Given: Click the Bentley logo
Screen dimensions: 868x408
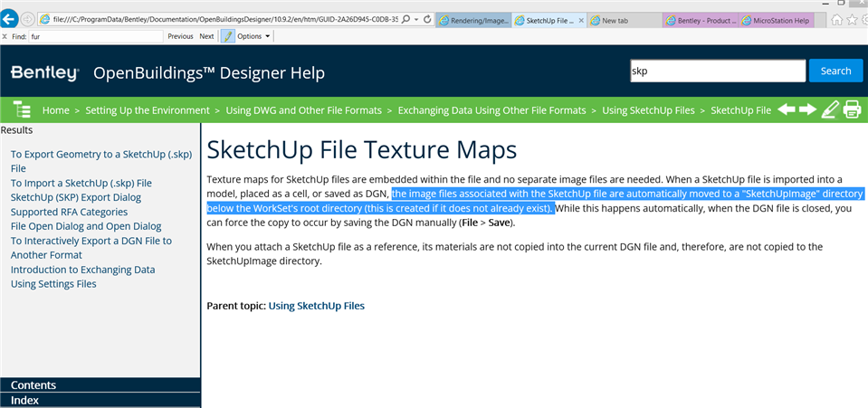Looking at the screenshot, I should pos(45,72).
